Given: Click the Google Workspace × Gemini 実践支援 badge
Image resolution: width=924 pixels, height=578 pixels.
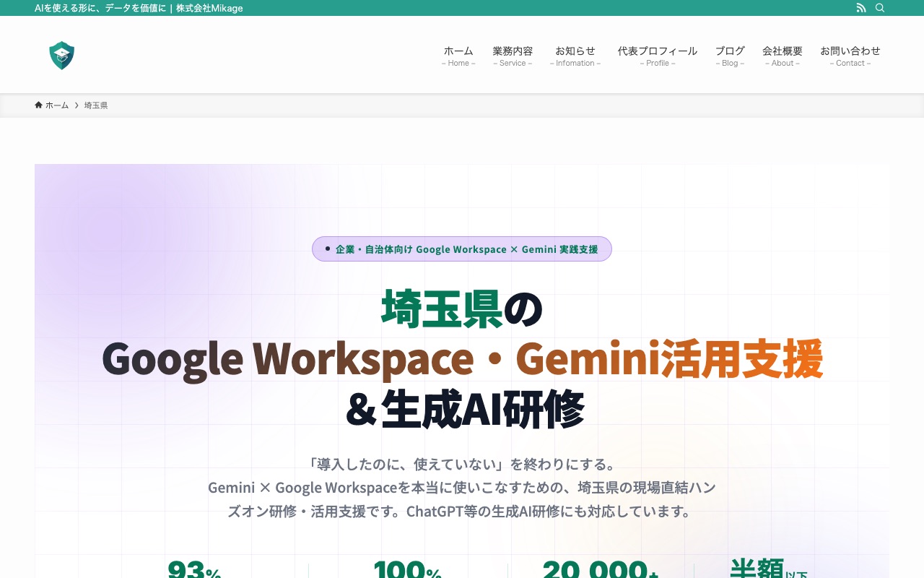Looking at the screenshot, I should [462, 249].
